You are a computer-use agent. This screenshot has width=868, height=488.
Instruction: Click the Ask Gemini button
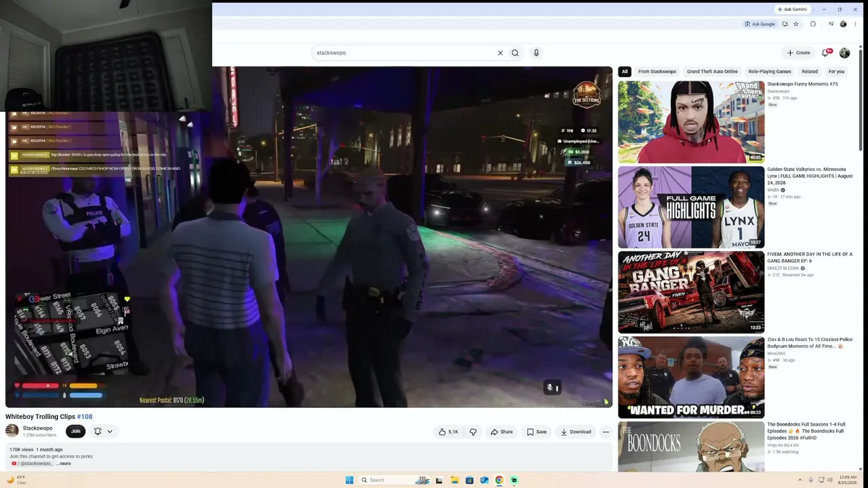(792, 9)
